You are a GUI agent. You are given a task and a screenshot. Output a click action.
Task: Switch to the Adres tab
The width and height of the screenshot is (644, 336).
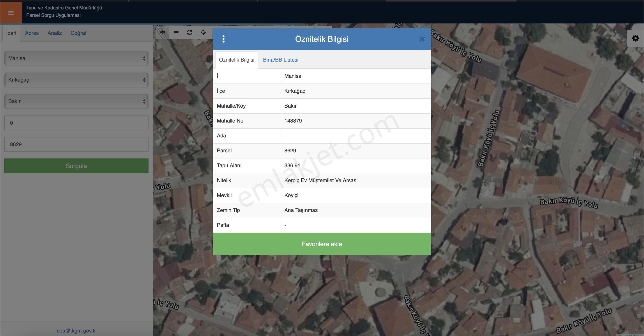pos(32,33)
